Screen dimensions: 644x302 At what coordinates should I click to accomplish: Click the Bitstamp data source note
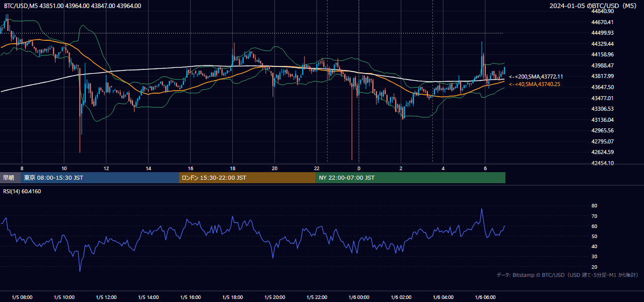(x=567, y=275)
